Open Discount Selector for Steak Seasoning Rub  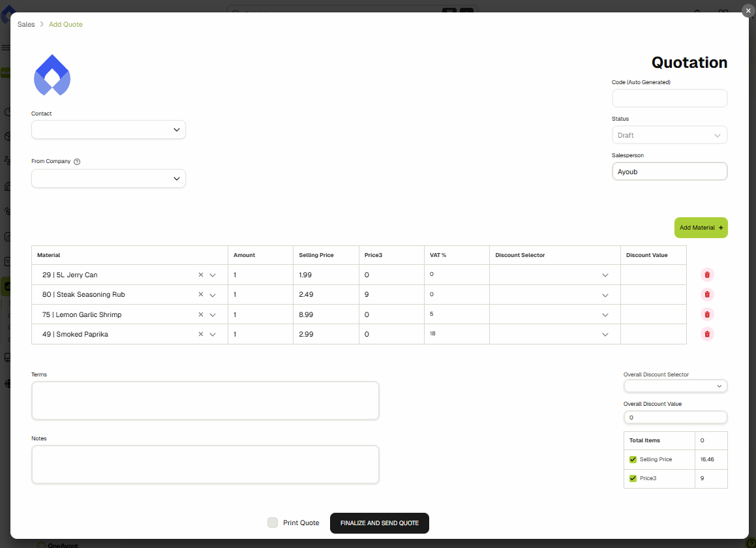[554, 295]
